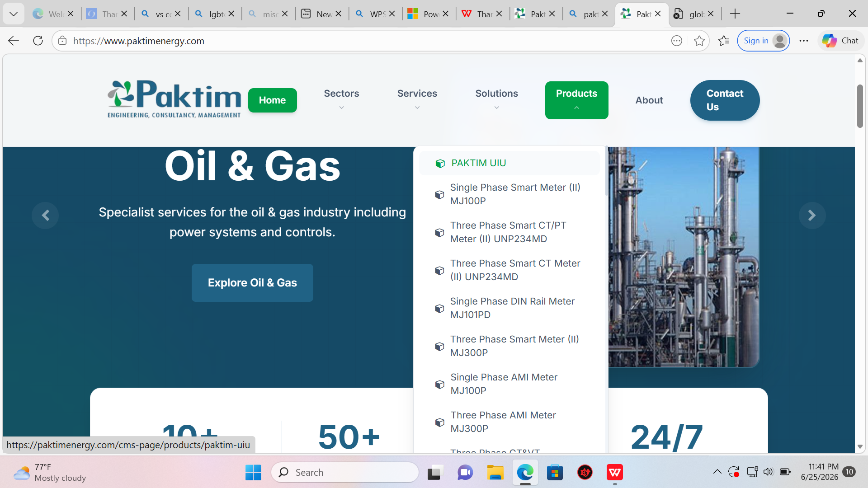Open the tab actions menu chevron
Screen dimensions: 868x488
click(x=14, y=14)
